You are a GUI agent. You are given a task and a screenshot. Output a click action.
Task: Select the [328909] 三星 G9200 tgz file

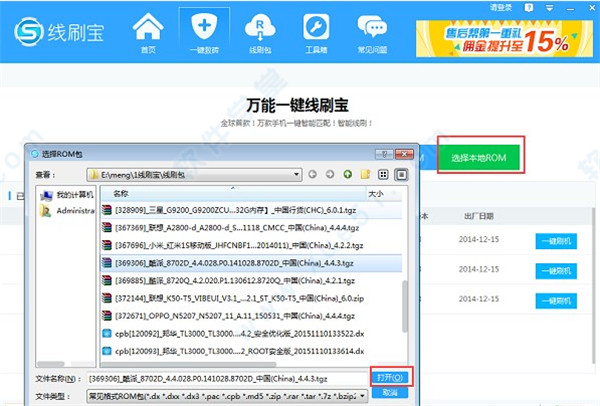point(251,210)
